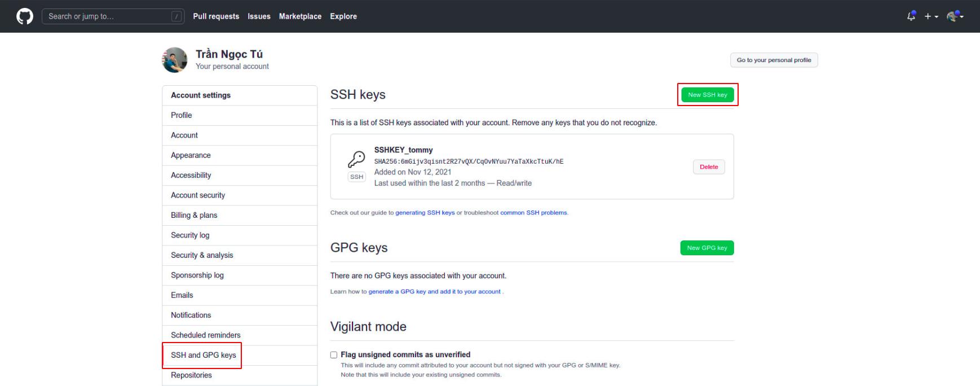Go to your personal profile button
Viewport: 980px width, 386px height.
tap(774, 60)
